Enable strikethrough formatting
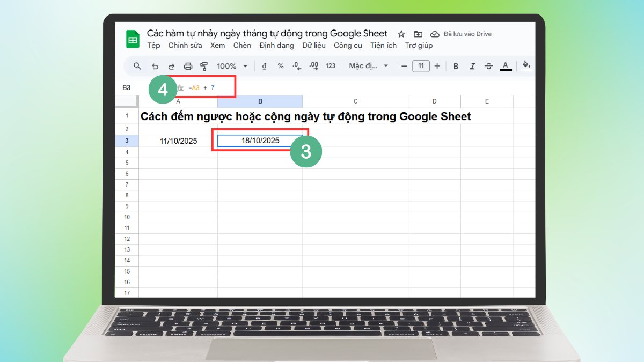The width and height of the screenshot is (644, 362). [488, 65]
